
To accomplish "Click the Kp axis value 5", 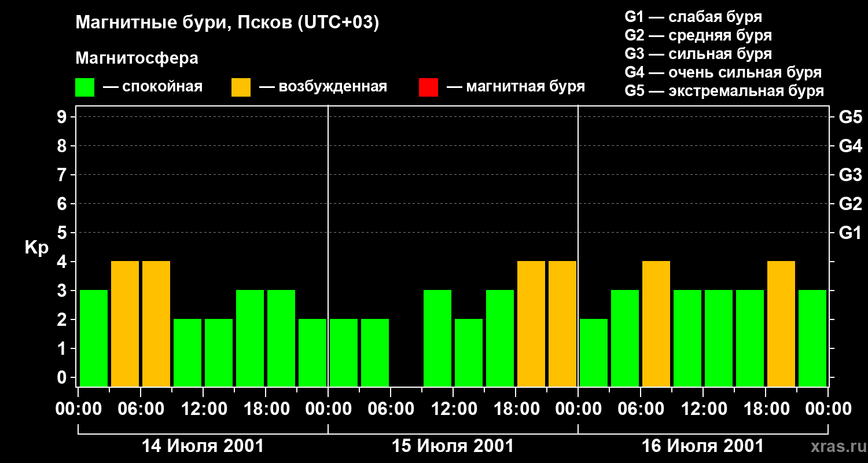I will (62, 233).
